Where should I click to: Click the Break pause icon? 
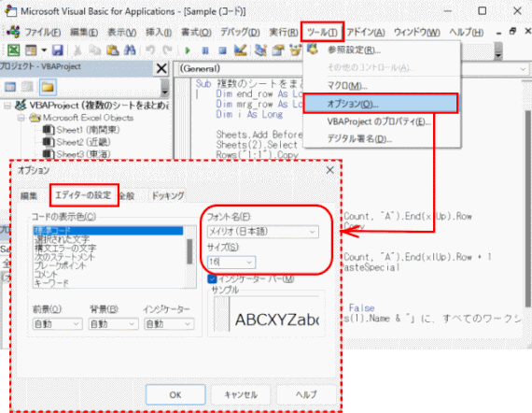tap(205, 50)
